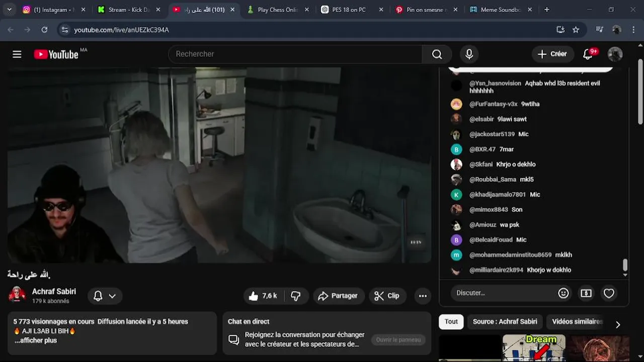This screenshot has height=362, width=644.
Task: Click @BelcaidFouad chat username
Action: [x=491, y=240]
